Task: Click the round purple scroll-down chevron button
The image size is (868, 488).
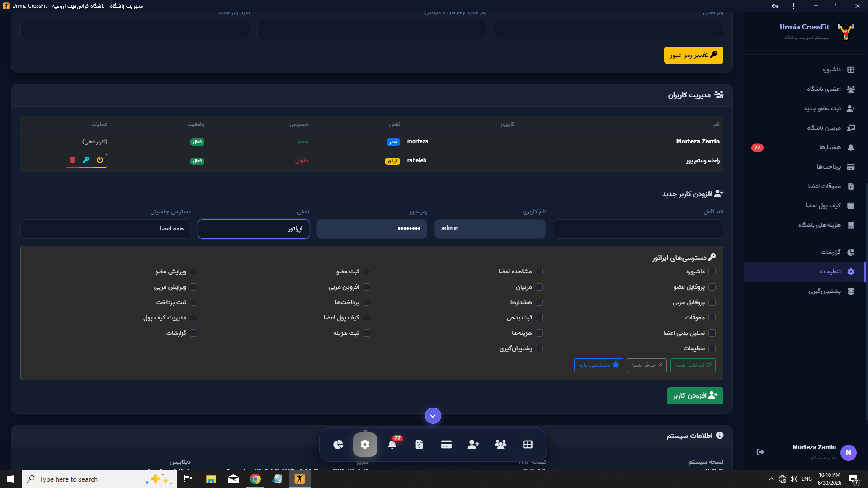Action: pyautogui.click(x=433, y=416)
